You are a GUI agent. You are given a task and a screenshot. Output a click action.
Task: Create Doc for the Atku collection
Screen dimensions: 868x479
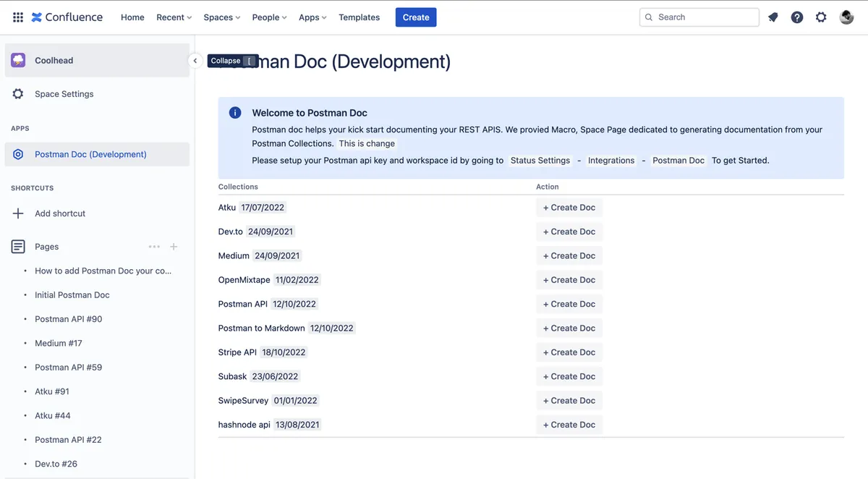[x=569, y=208]
